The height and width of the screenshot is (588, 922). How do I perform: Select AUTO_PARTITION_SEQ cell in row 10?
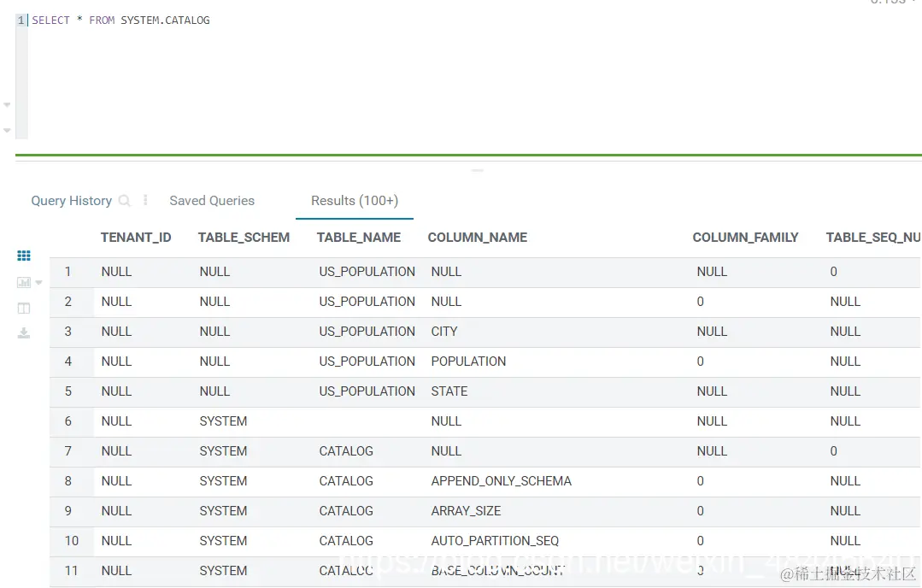point(495,542)
